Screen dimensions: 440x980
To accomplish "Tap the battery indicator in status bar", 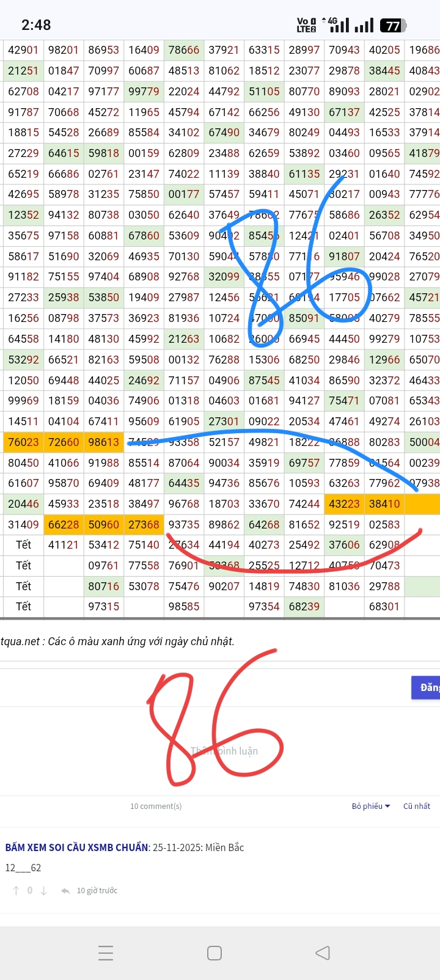I will tap(392, 25).
